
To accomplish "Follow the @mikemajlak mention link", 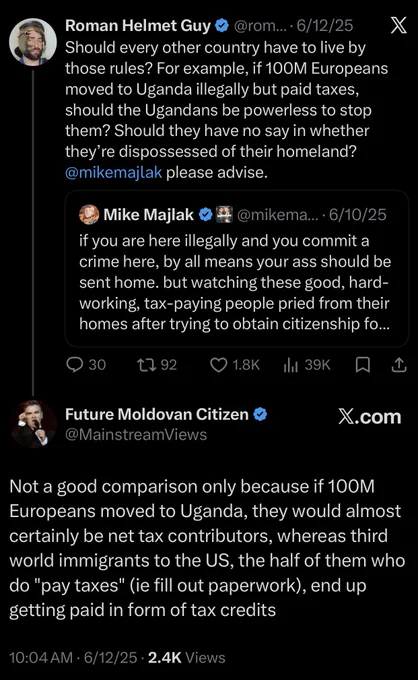I will 114,173.
